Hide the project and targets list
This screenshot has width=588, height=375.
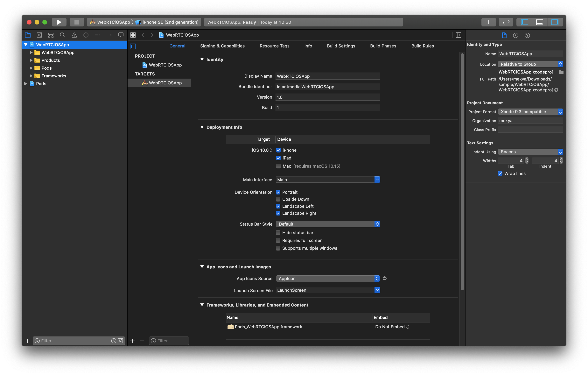(133, 46)
